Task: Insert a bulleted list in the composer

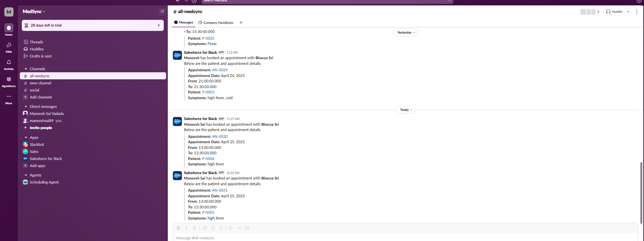Action: tap(220, 228)
